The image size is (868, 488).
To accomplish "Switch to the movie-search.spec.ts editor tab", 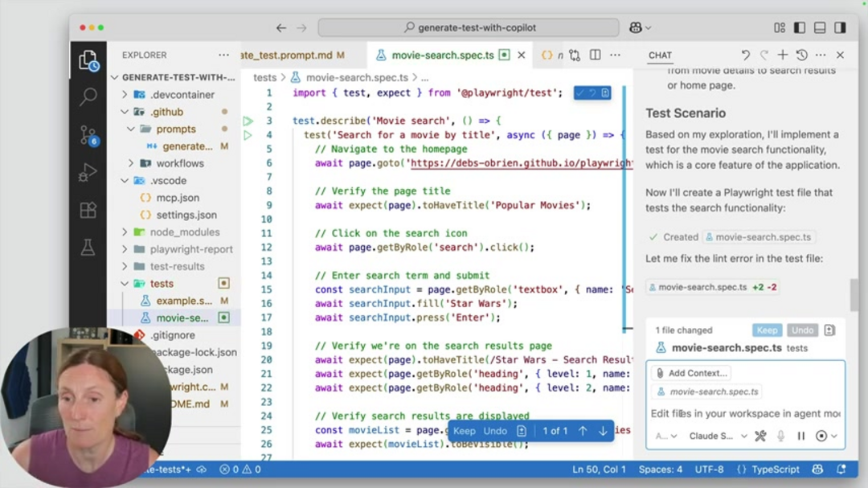I will coord(442,55).
